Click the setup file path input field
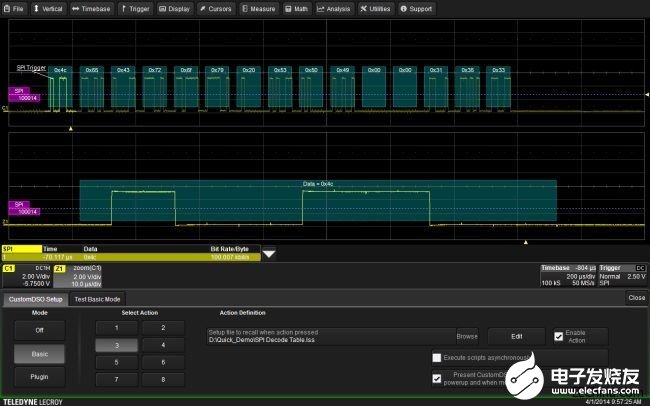Screen dimensions: 650x406 click(x=330, y=340)
